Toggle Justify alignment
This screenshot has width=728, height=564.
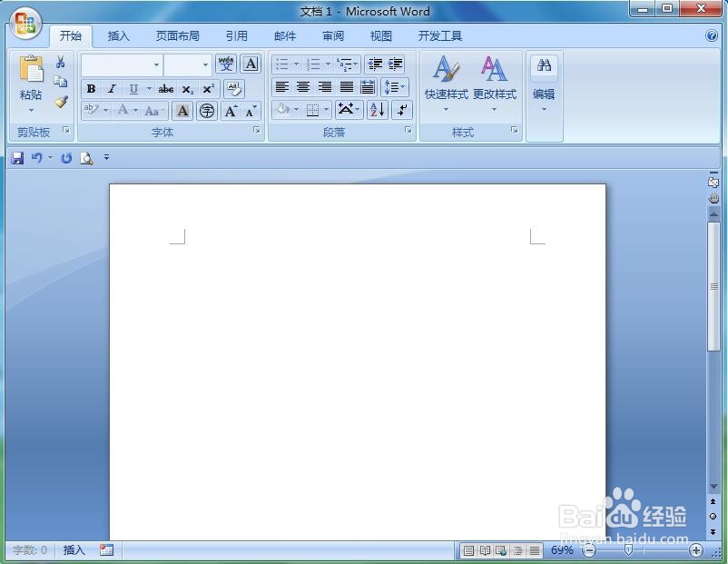pos(347,86)
